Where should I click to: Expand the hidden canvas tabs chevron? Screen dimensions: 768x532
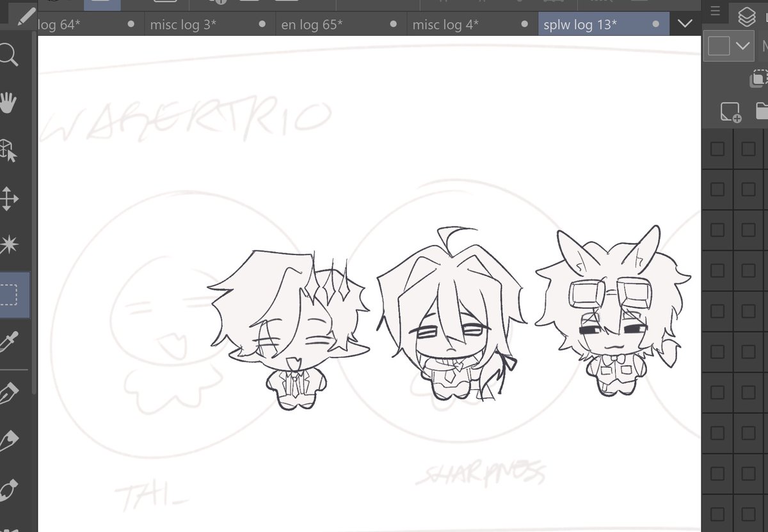[685, 24]
